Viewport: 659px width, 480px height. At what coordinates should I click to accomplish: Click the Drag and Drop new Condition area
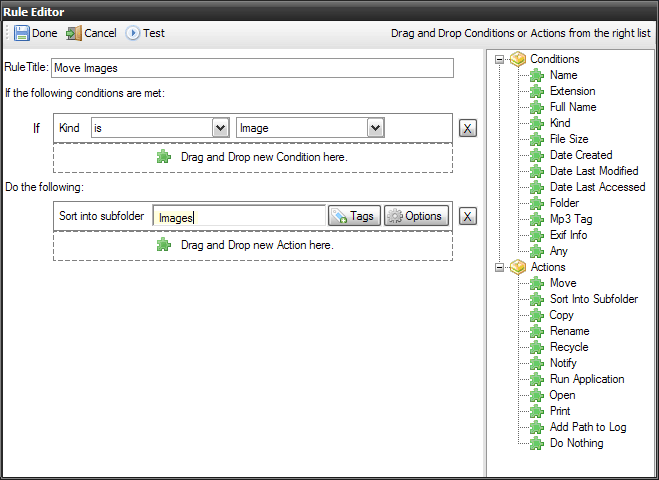[x=253, y=158]
